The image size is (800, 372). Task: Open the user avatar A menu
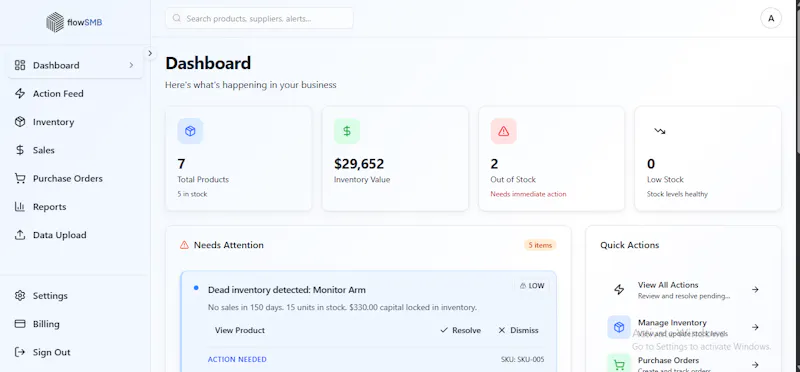point(771,18)
